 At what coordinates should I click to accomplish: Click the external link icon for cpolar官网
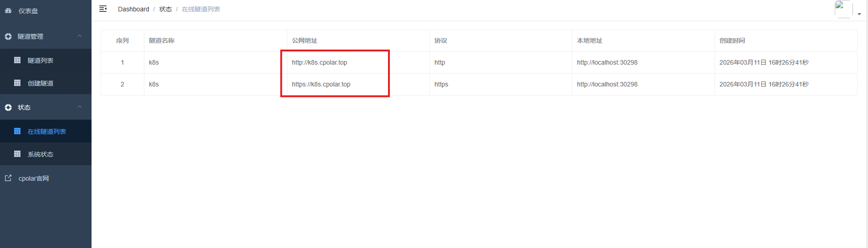[8, 178]
